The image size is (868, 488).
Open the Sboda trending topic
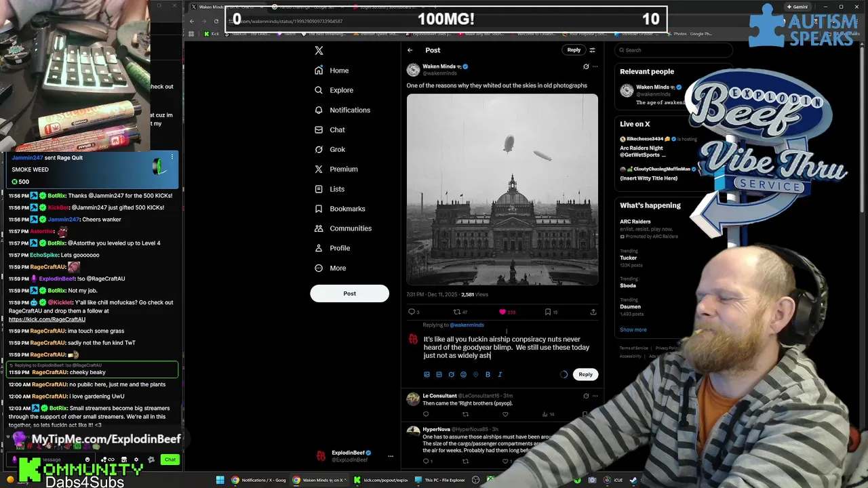click(x=628, y=285)
